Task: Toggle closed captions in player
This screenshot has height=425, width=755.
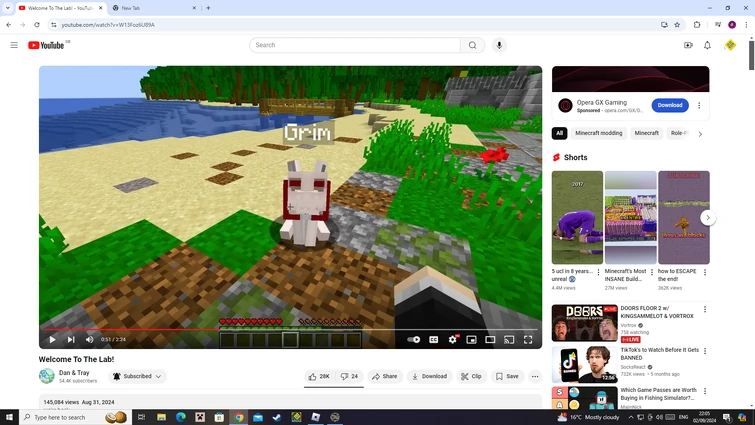Action: pyautogui.click(x=433, y=339)
